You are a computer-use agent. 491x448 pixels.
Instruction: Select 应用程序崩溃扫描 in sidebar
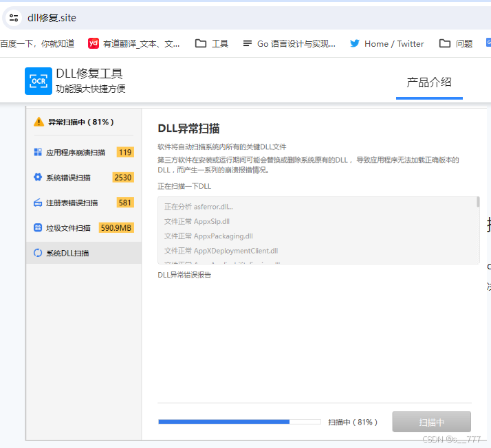click(x=84, y=153)
